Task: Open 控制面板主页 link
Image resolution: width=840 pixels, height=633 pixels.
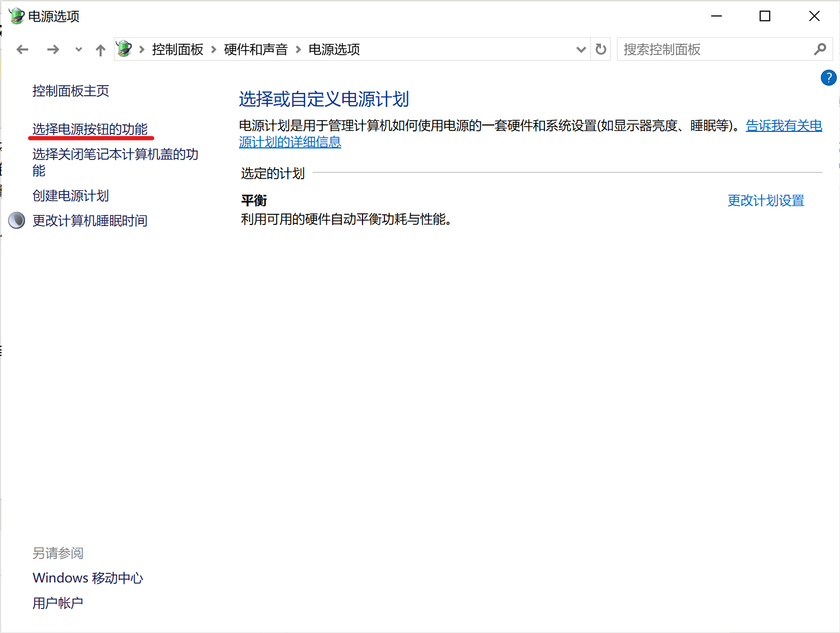Action: [x=71, y=91]
